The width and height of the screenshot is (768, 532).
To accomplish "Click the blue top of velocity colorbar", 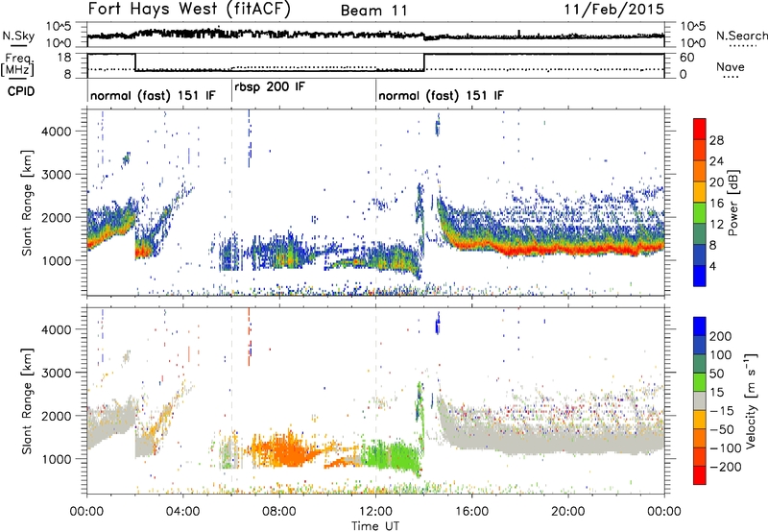I will coord(700,326).
